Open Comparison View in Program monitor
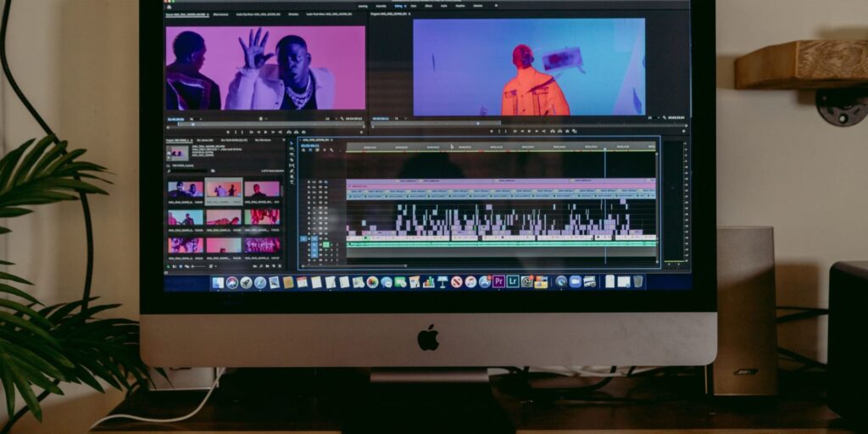The height and width of the screenshot is (434, 868). [574, 131]
